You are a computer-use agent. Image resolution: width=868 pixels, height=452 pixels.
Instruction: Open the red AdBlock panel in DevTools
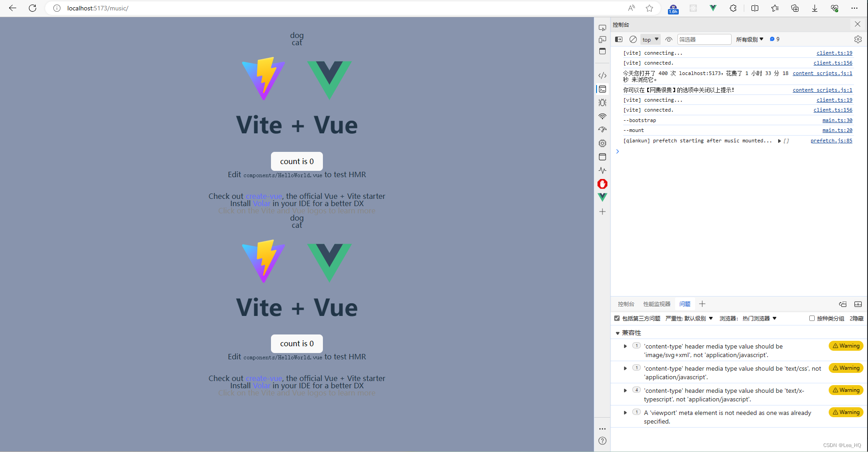click(602, 184)
